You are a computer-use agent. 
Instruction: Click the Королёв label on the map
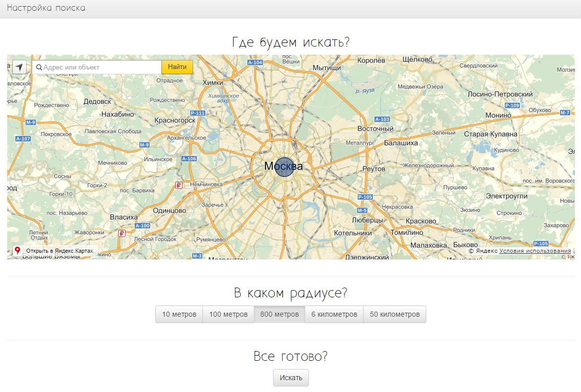tap(371, 60)
